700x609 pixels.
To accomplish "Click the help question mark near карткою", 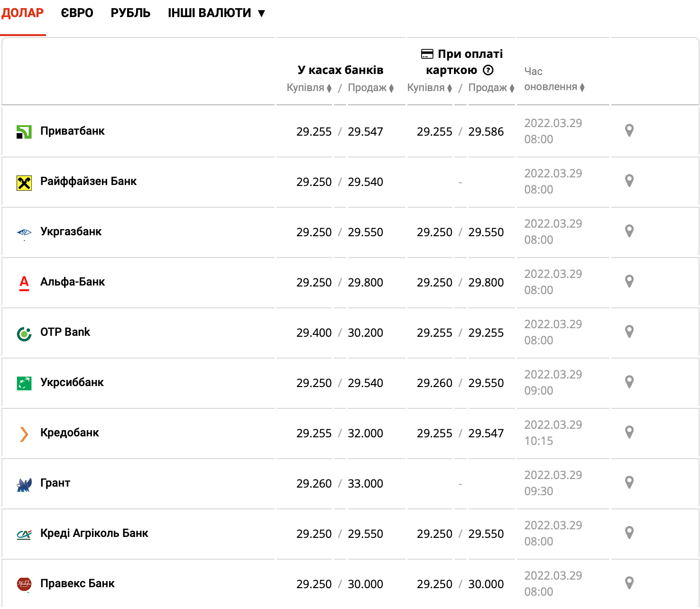I will 488,70.
